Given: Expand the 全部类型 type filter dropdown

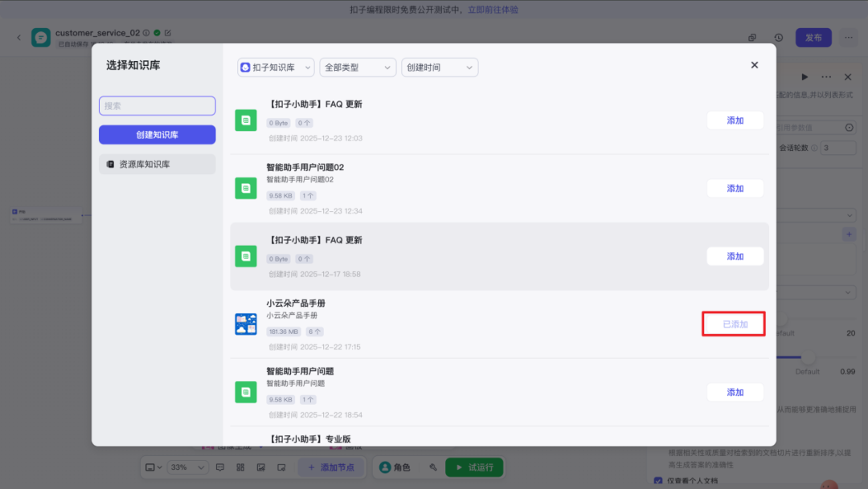Looking at the screenshot, I should 358,67.
